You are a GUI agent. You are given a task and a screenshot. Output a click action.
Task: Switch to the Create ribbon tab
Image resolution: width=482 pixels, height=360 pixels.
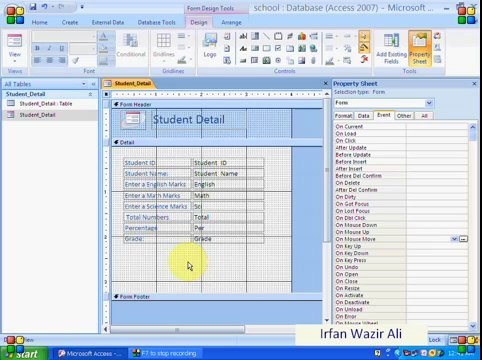pyautogui.click(x=70, y=22)
